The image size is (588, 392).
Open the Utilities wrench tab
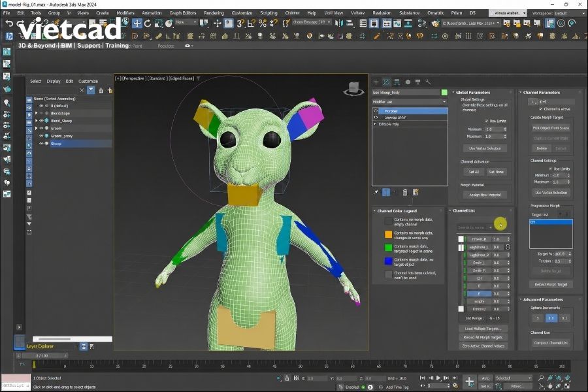click(x=428, y=82)
